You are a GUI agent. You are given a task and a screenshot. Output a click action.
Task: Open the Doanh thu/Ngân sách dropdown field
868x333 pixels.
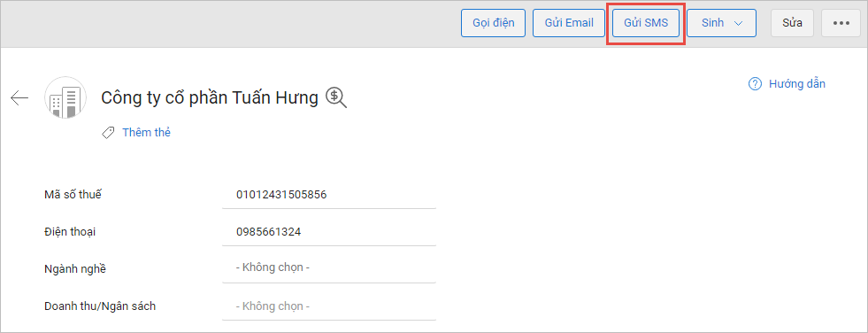(x=329, y=306)
